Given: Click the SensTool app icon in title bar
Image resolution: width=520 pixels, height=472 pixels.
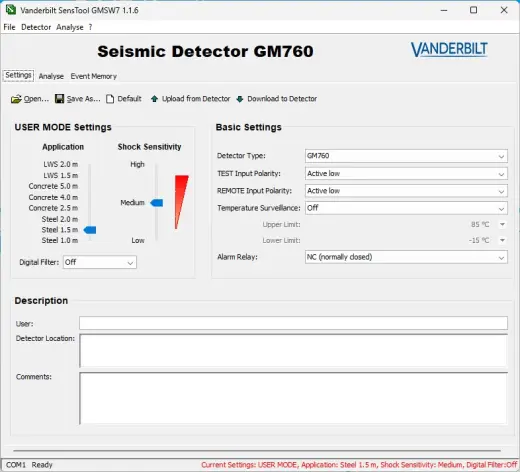Looking at the screenshot, I should pyautogui.click(x=11, y=10).
